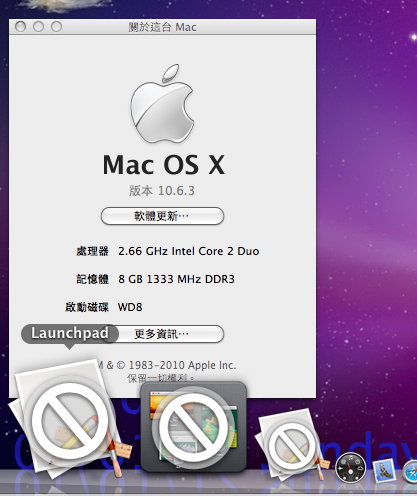The image size is (417, 496).
Task: Open the Dashboard gauge icon in dock
Action: pyautogui.click(x=350, y=467)
